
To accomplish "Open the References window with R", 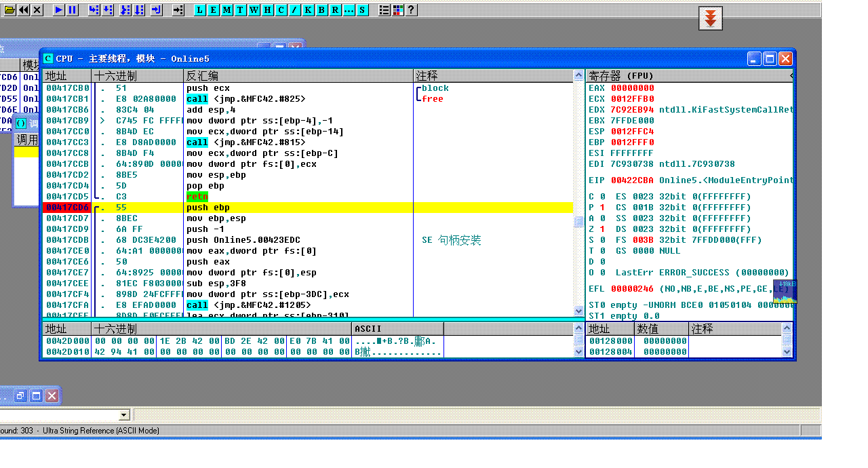I will coord(335,10).
